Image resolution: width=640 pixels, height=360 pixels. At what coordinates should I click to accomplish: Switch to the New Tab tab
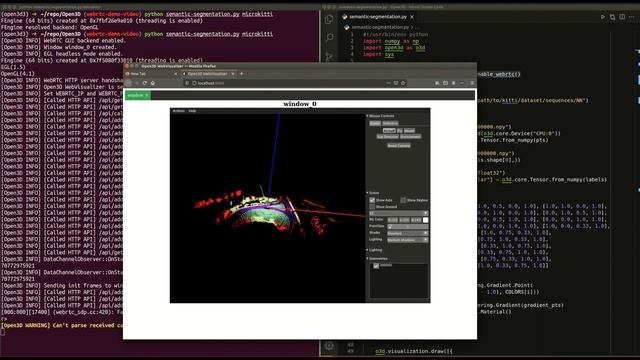(151, 74)
